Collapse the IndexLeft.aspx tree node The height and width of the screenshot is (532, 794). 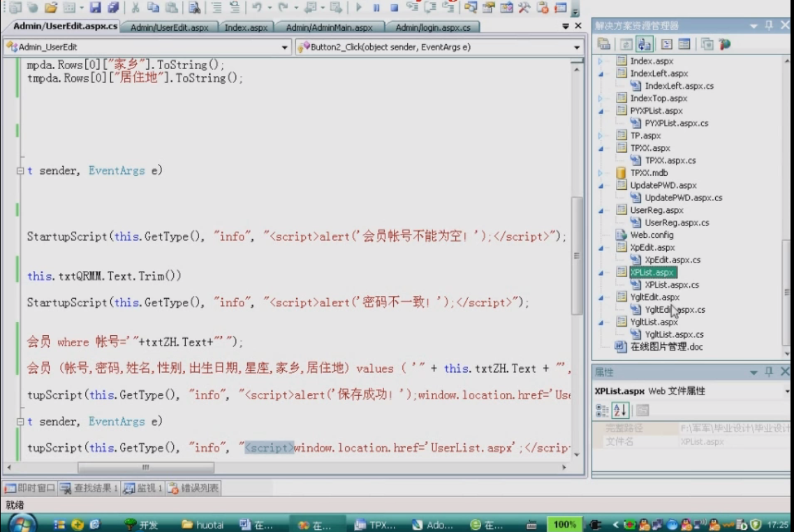coord(601,74)
